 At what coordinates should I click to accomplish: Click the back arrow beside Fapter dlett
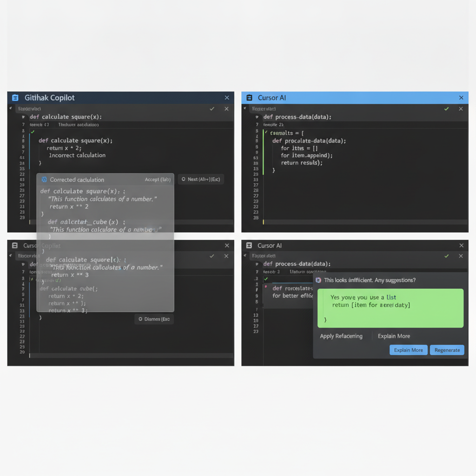tap(245, 256)
